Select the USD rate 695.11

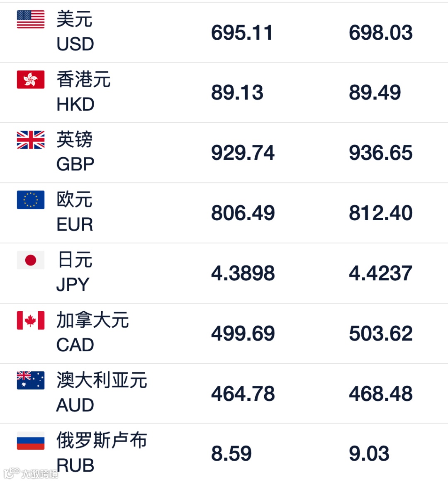(242, 33)
